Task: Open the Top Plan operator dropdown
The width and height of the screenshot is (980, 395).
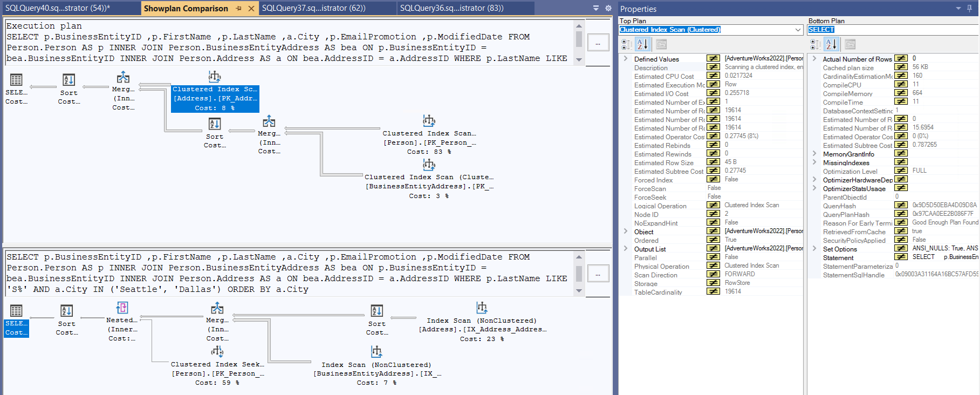Action: 798,30
